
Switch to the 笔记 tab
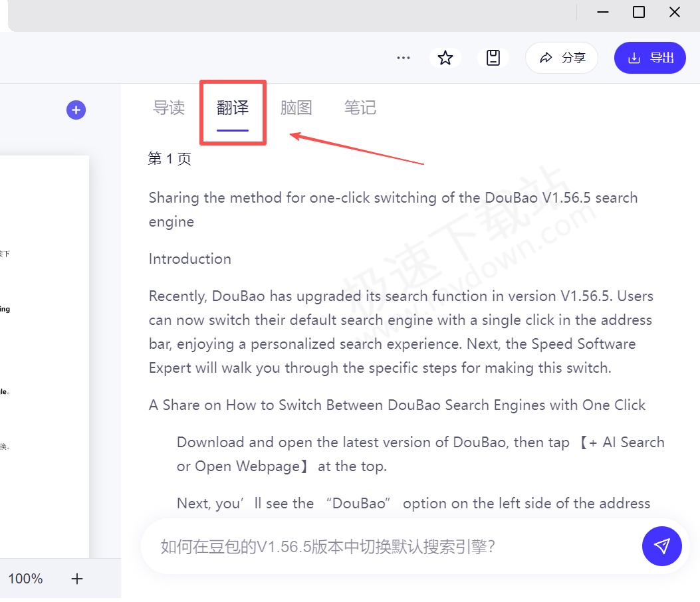pos(360,108)
